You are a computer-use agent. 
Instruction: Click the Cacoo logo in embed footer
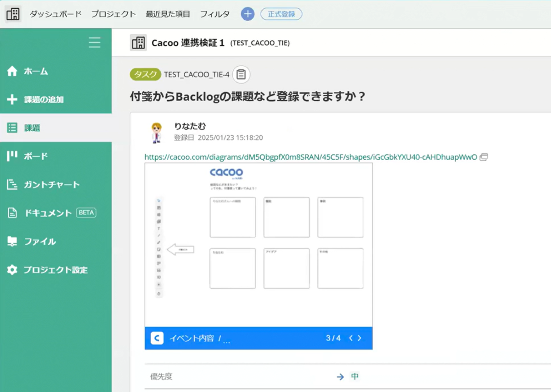click(157, 338)
